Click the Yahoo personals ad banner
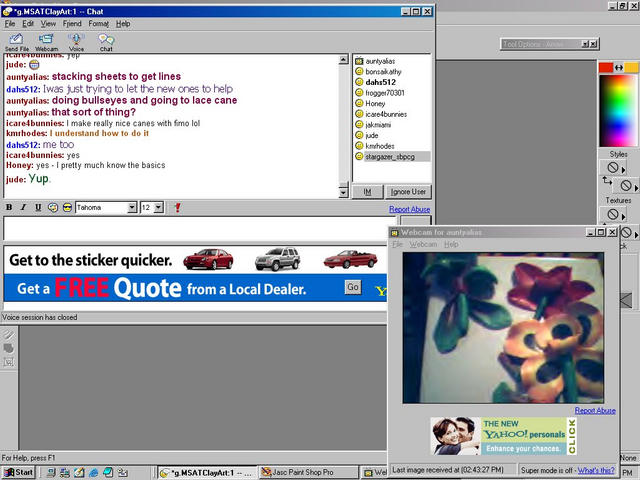640x480 pixels. click(504, 436)
